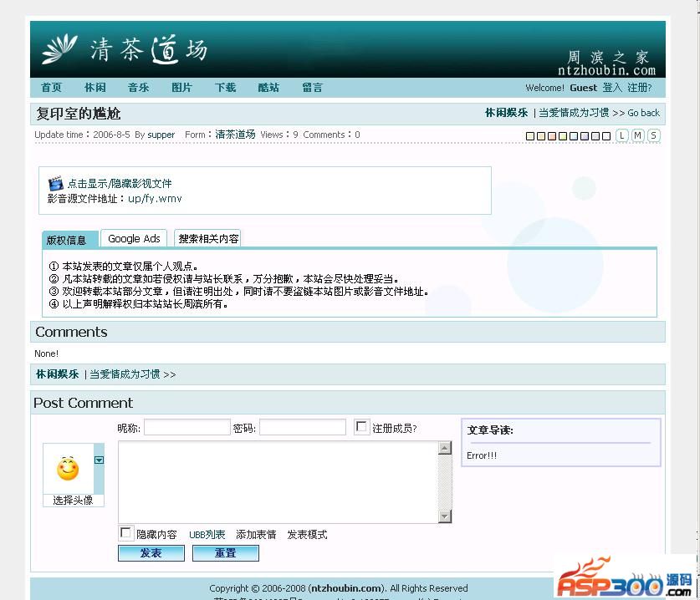Click 点击显示/隐藏影视文件 link
This screenshot has height=600, width=700.
click(120, 183)
